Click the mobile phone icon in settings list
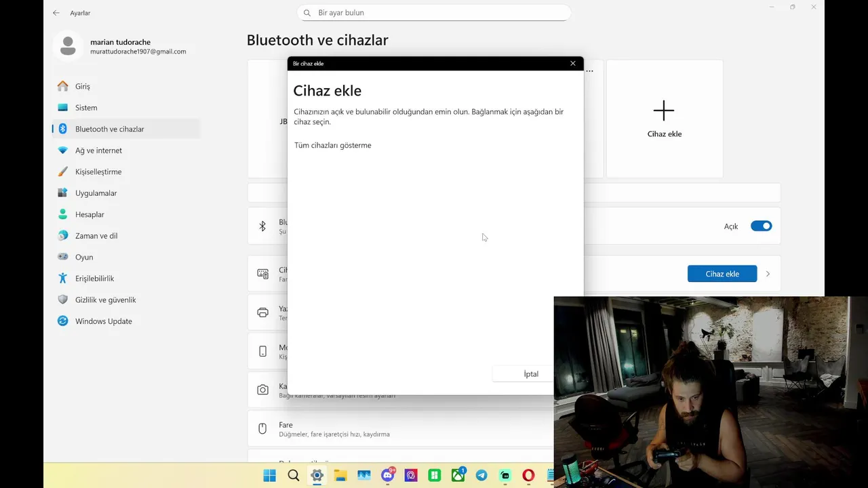This screenshot has height=488, width=868. (262, 351)
